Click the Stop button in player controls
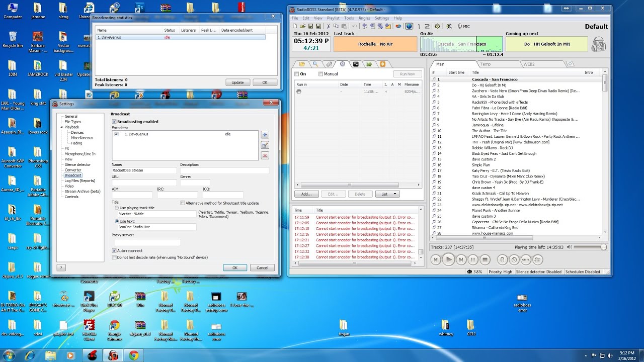The width and height of the screenshot is (644, 362). pyautogui.click(x=485, y=259)
